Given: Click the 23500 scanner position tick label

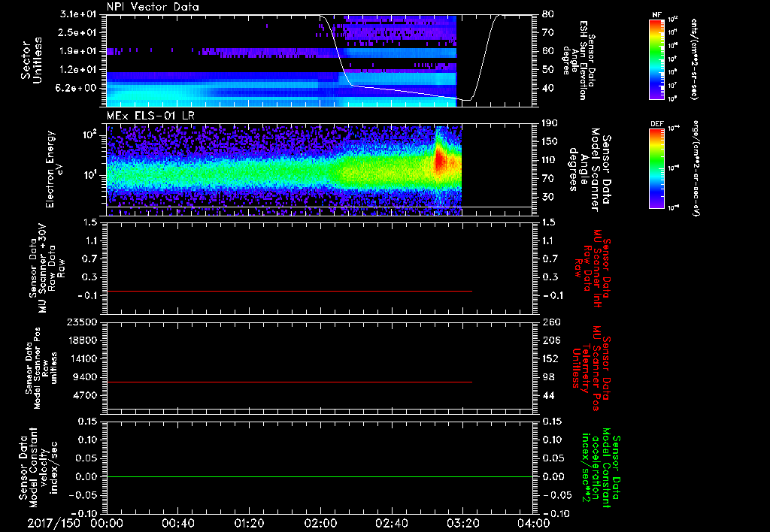Looking at the screenshot, I should pyautogui.click(x=82, y=322).
